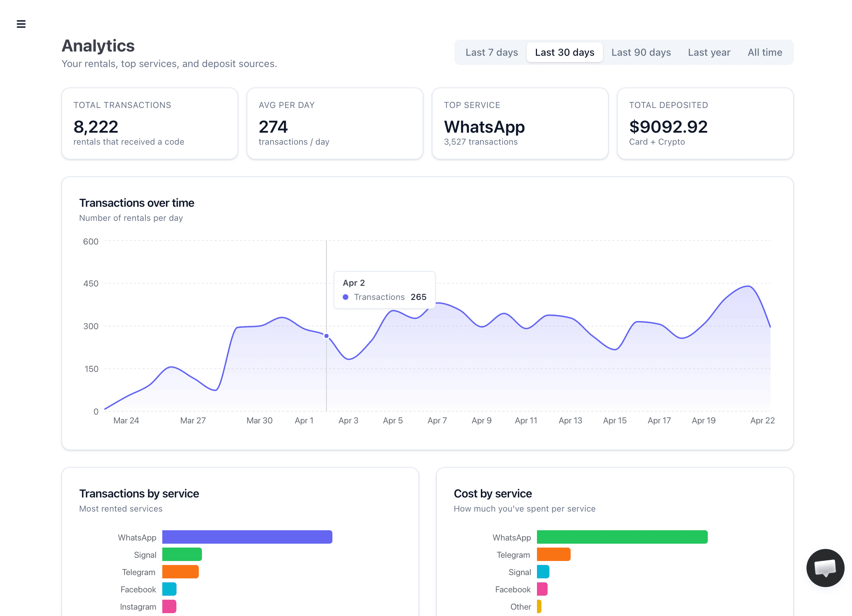Screen dimensions: 852x616
Task: Click the Avg Per Day card
Action: pos(334,123)
